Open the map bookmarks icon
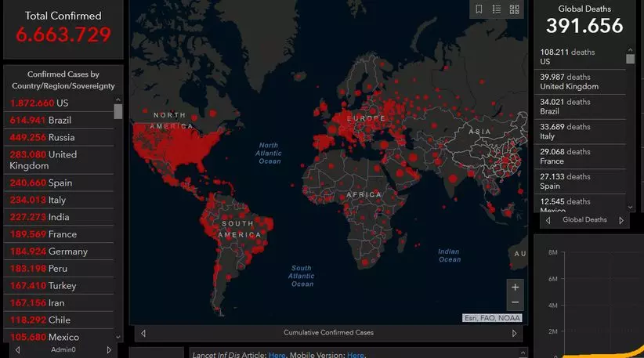This screenshot has width=644, height=358. [479, 9]
